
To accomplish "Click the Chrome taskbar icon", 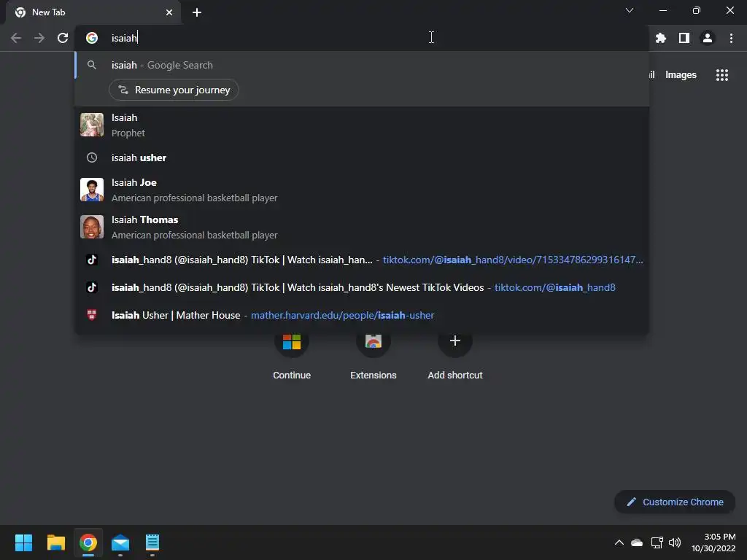I will tap(88, 542).
